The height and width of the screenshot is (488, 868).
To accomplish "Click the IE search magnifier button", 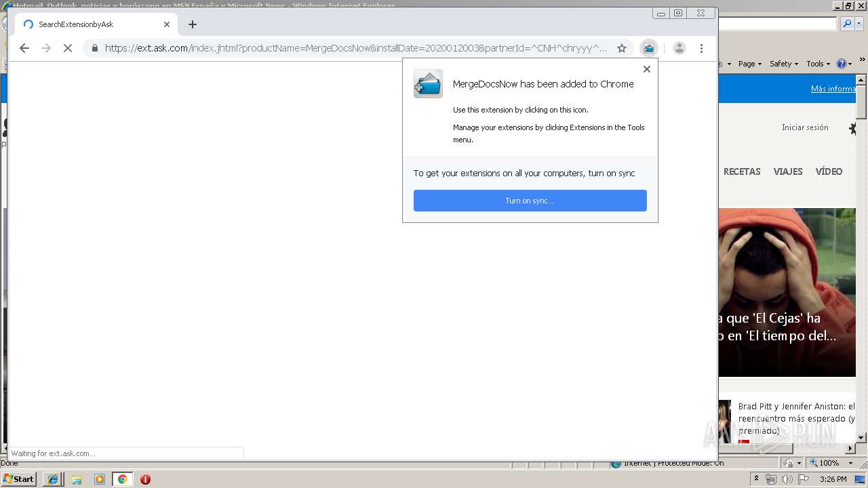I will (x=847, y=24).
